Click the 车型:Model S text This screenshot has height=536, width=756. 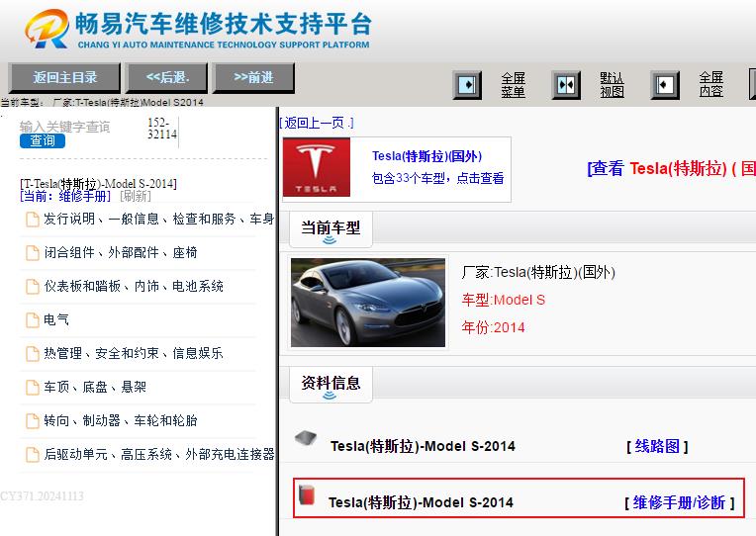[504, 300]
